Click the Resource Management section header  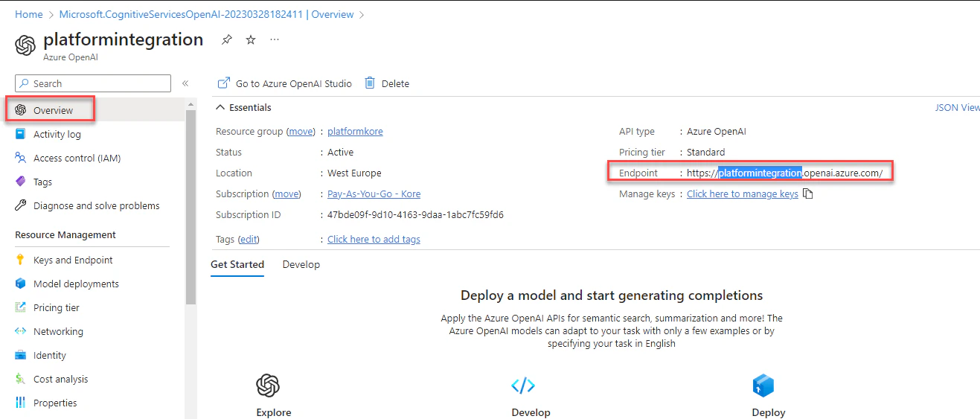[x=65, y=234]
